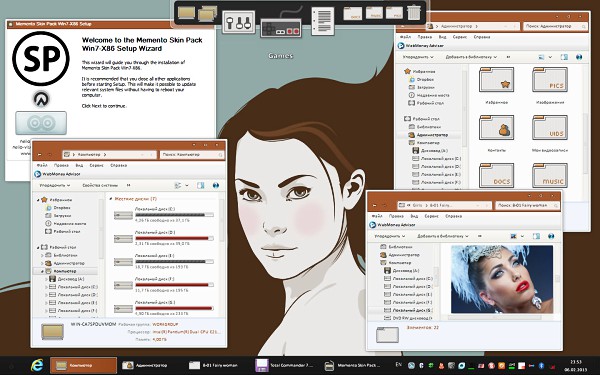600x375 pixels.
Task: Open the Вид menu in the Администратор window
Action: pyautogui.click(x=442, y=37)
